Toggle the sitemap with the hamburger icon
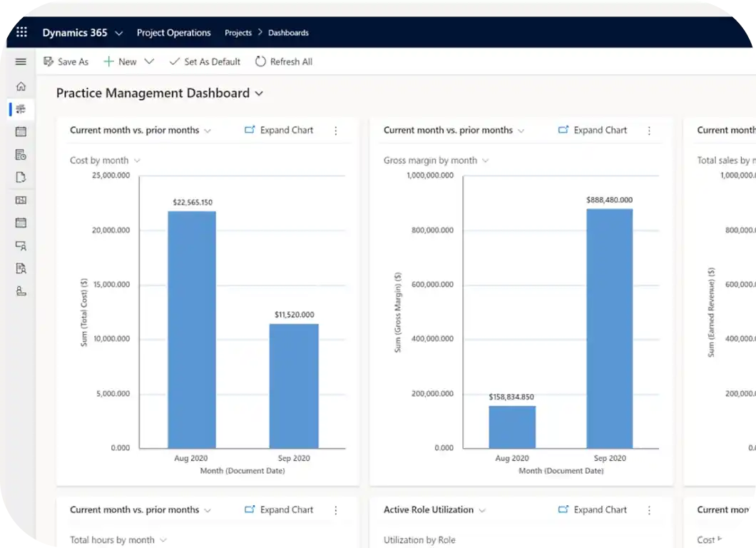Screen dimensions: 756x548 coord(21,61)
